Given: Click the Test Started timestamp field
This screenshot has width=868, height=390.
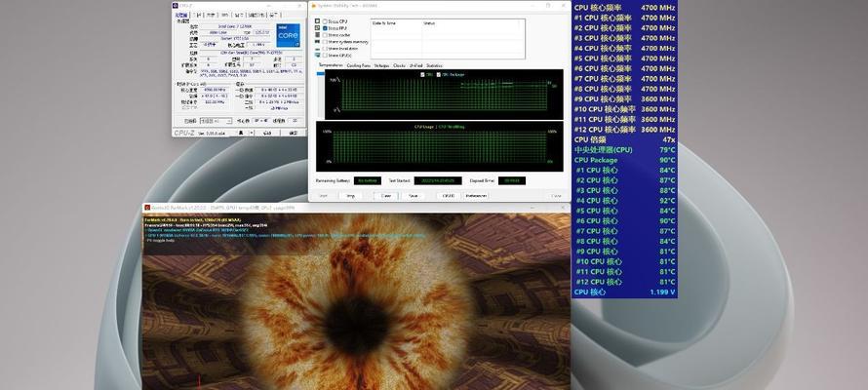Looking at the screenshot, I should coord(438,180).
